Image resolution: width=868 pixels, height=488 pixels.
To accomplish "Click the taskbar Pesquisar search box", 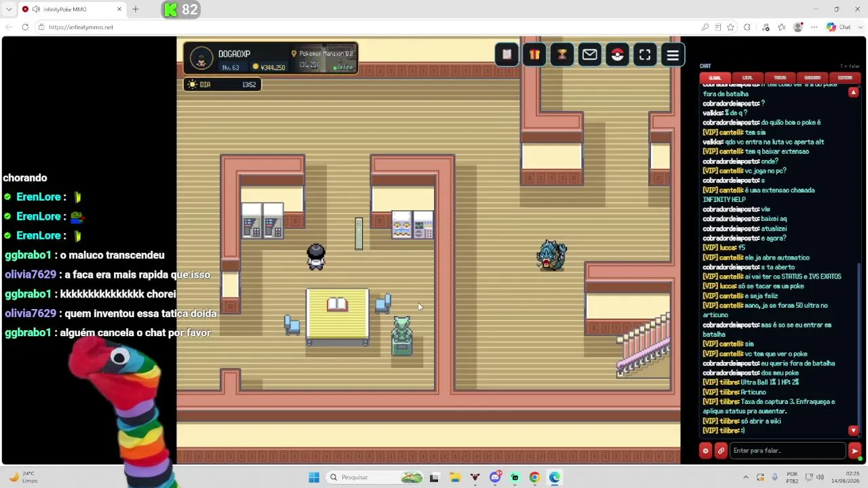I will [375, 477].
